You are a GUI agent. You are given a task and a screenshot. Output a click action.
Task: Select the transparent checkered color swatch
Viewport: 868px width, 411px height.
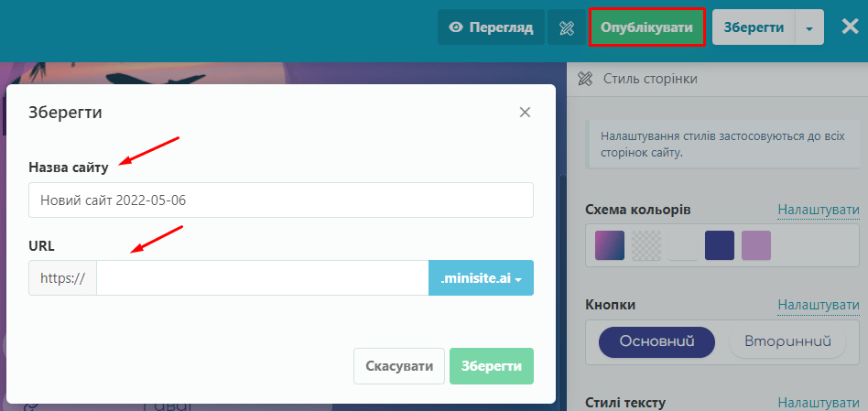coord(646,245)
